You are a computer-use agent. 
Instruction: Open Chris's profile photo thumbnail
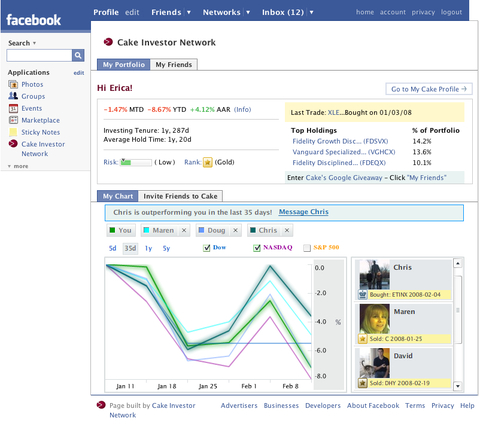tap(375, 275)
